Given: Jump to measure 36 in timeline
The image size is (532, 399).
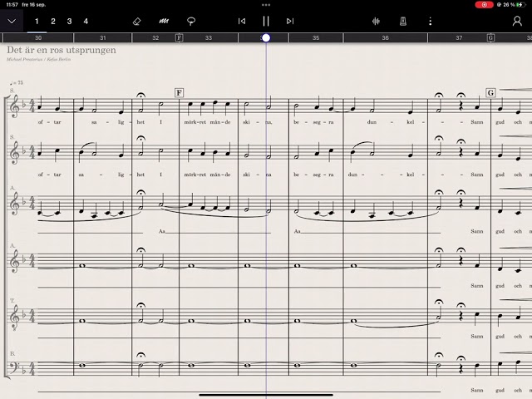Looking at the screenshot, I should [x=386, y=37].
